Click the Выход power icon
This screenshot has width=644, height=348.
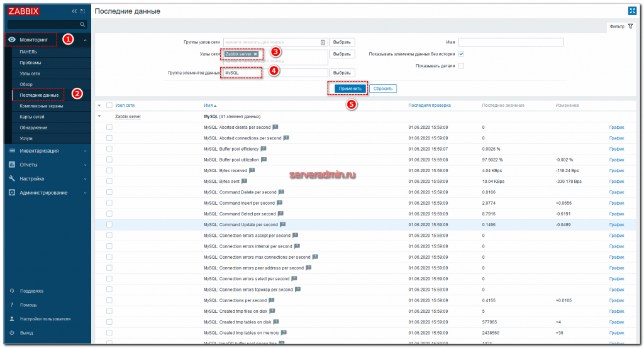(x=12, y=332)
